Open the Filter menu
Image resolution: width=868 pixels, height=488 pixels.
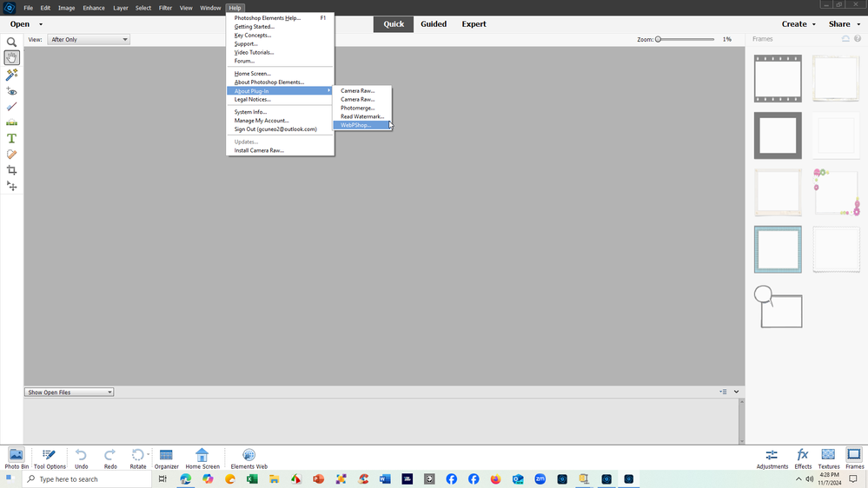[165, 8]
